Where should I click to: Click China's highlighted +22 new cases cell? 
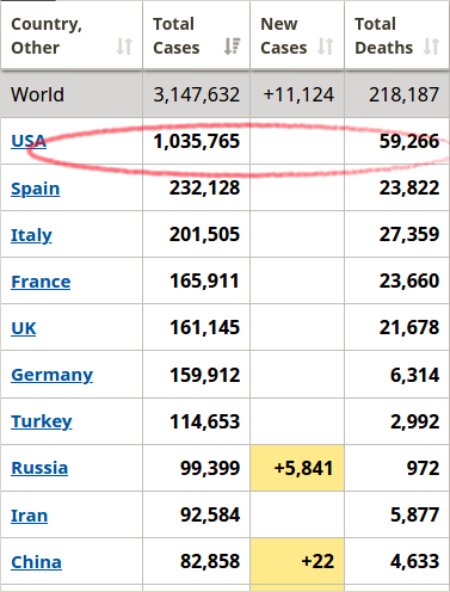tap(297, 562)
